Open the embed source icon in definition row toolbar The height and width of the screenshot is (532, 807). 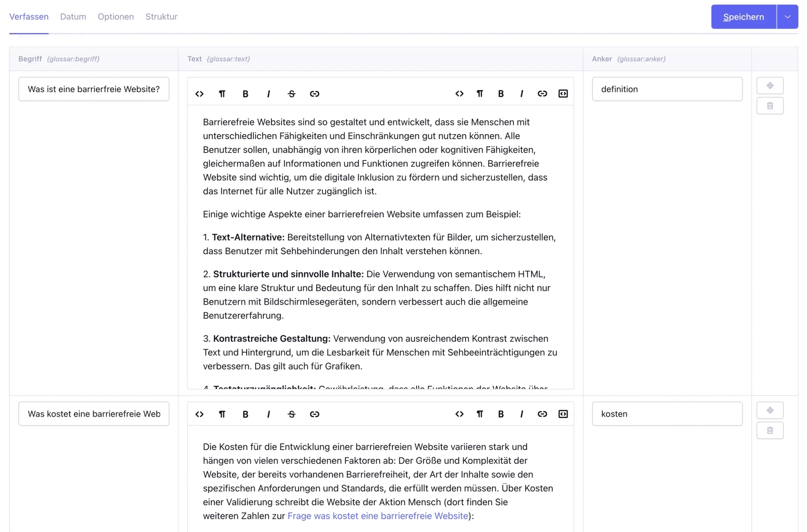point(563,94)
